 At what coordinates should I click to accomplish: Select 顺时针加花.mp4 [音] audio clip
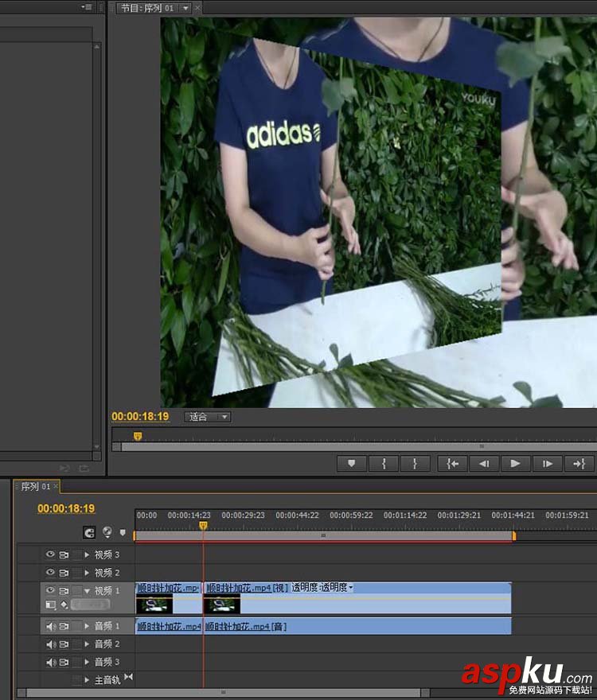click(x=357, y=626)
